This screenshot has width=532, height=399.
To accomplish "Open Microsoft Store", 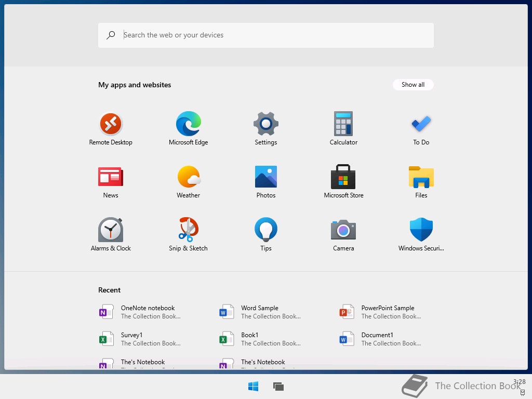I will (343, 182).
